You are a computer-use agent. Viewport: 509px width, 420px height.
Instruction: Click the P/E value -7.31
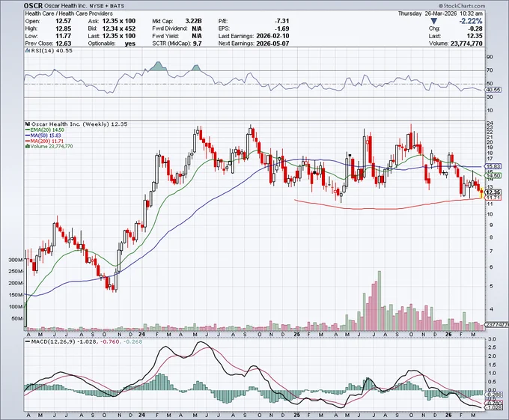[x=281, y=21]
